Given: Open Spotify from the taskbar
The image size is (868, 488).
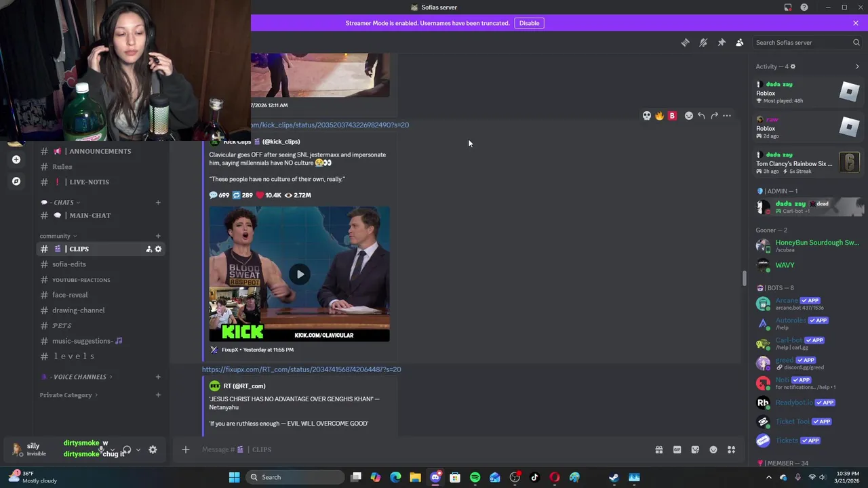Looking at the screenshot, I should [x=475, y=477].
